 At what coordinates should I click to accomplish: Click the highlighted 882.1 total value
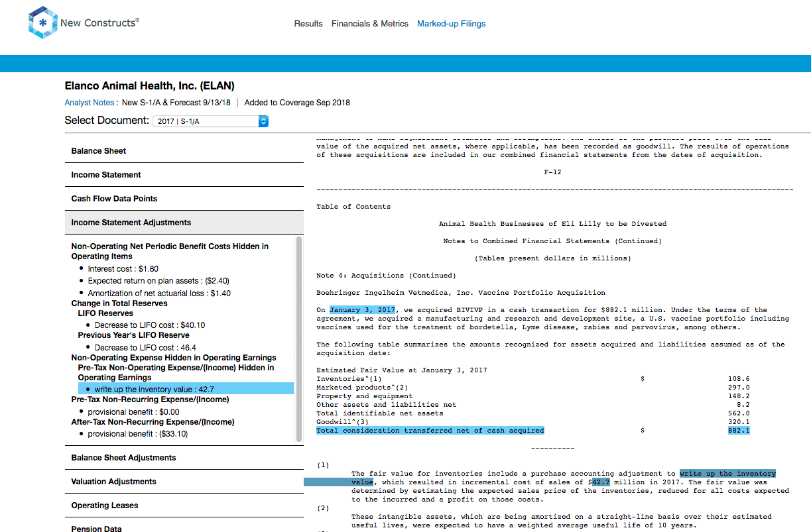click(739, 431)
